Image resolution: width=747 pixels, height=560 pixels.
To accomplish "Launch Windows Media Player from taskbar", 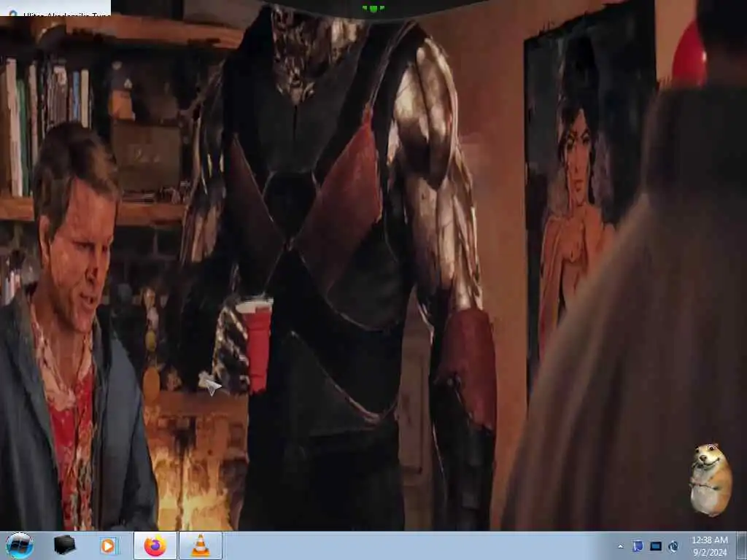I will pyautogui.click(x=109, y=545).
